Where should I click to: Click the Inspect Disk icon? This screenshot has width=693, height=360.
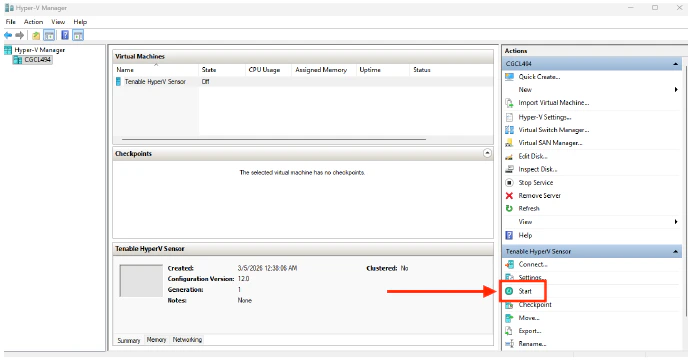click(x=509, y=169)
